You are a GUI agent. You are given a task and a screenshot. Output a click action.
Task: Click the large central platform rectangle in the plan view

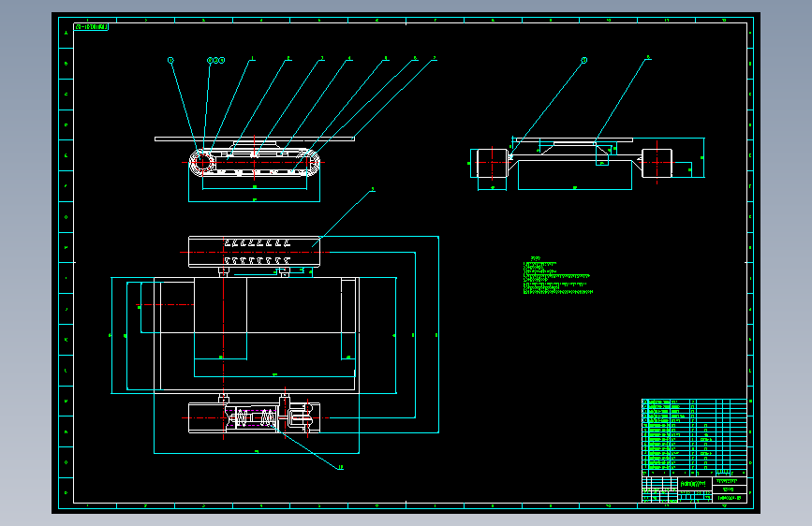(257, 334)
